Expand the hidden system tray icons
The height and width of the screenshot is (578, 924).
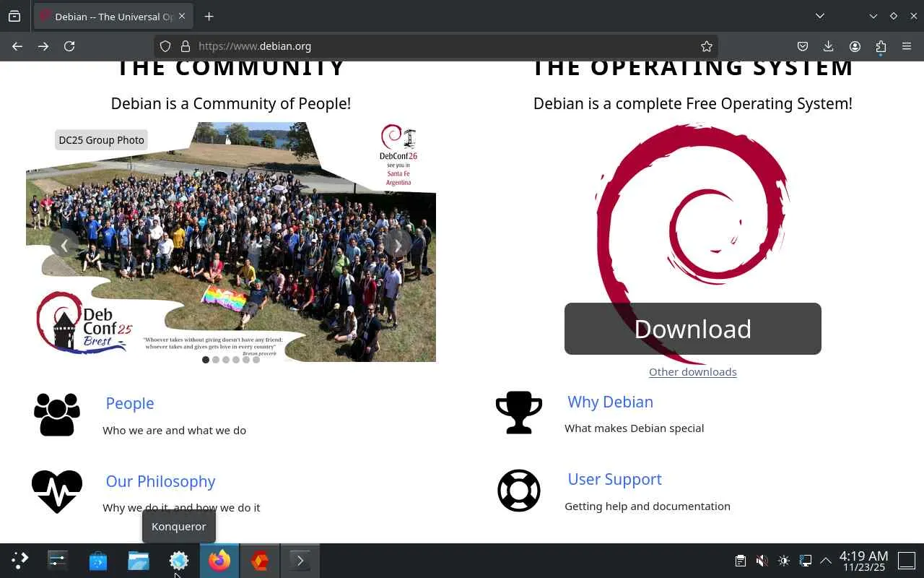[x=826, y=561]
